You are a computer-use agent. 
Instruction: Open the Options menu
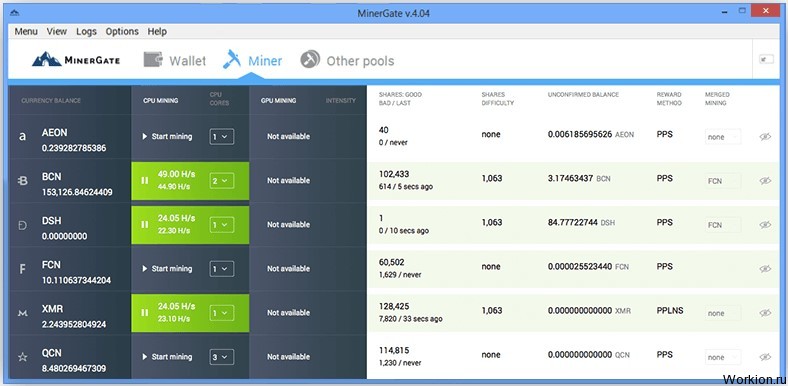[122, 32]
